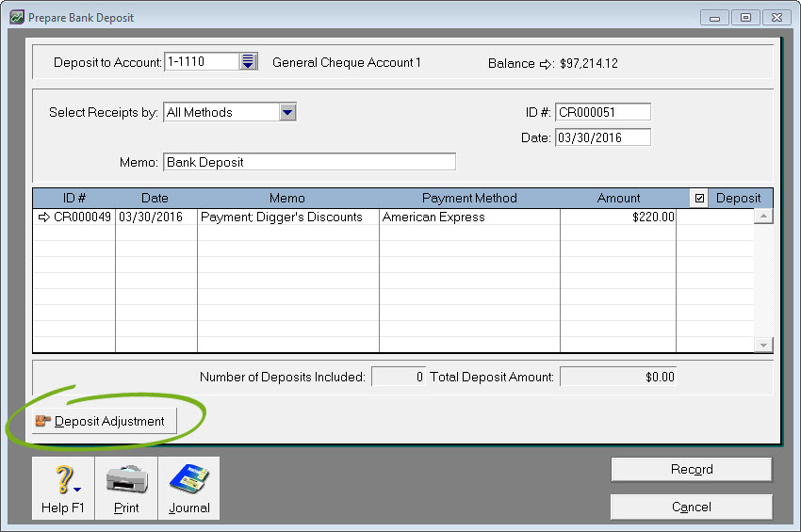Open the Journal icon
Viewport: 801px width, 532px height.
tap(189, 488)
